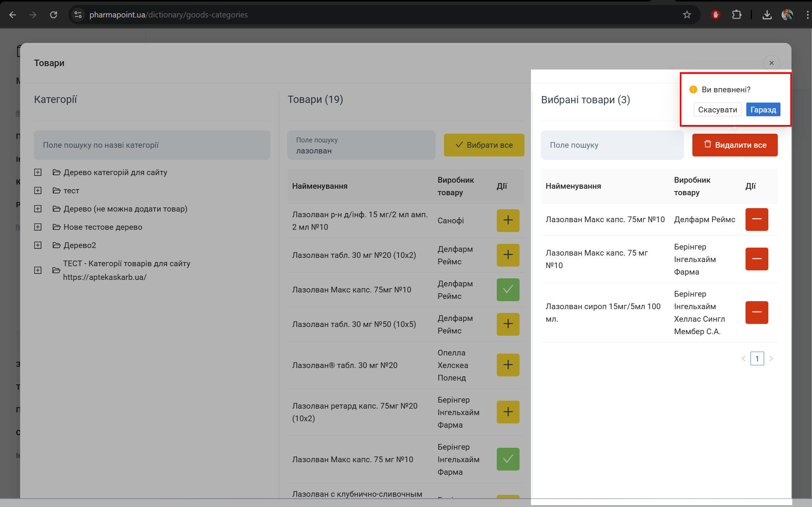This screenshot has width=812, height=507.
Task: Click plus icon for Лазолван® табл. 30 мг №20
Action: [508, 365]
